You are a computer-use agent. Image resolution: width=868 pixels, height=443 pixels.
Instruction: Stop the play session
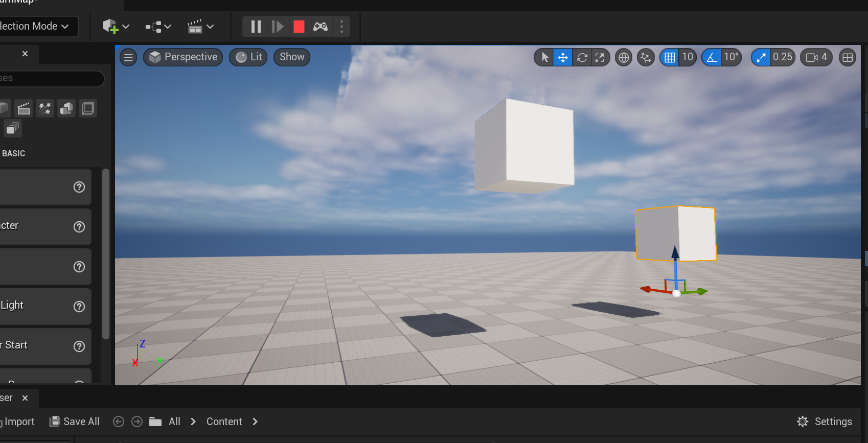[299, 27]
